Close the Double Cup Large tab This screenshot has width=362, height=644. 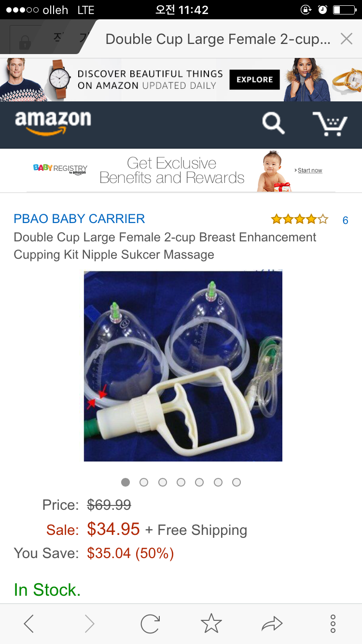[x=347, y=39]
